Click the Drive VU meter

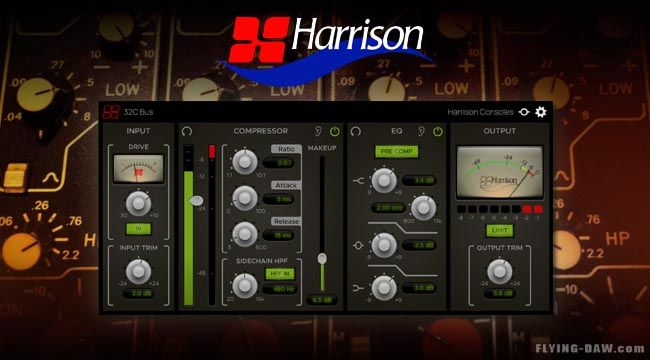tap(138, 169)
